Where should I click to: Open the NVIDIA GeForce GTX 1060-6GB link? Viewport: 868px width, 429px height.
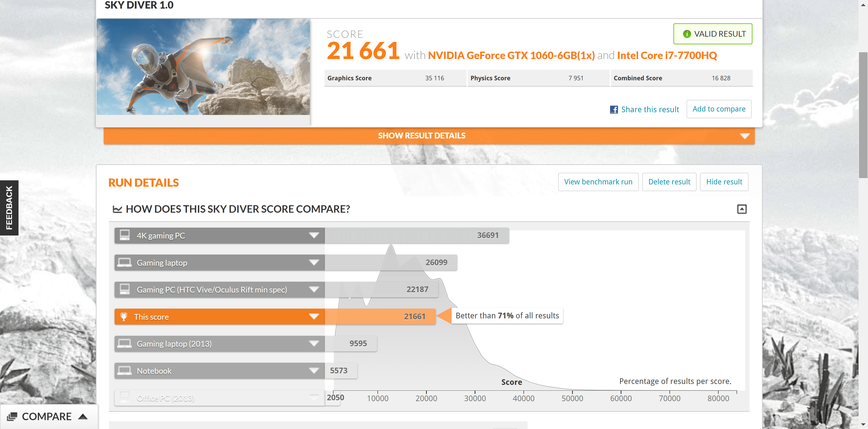coord(511,55)
